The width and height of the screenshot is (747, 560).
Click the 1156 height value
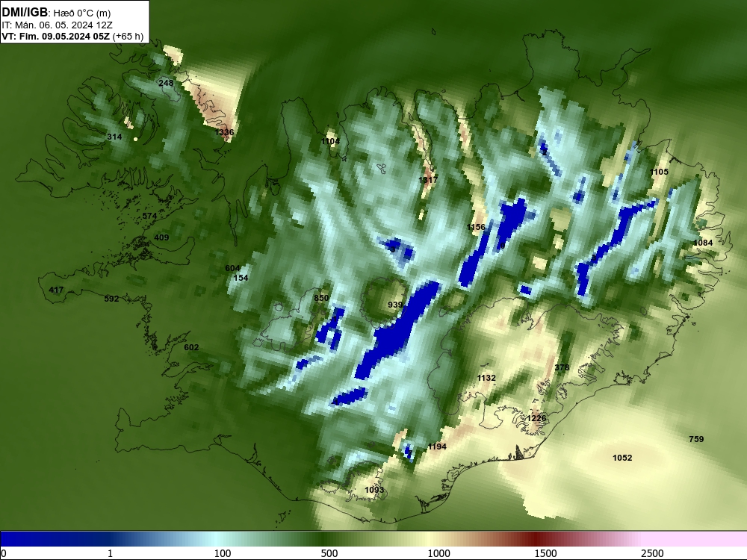point(476,227)
